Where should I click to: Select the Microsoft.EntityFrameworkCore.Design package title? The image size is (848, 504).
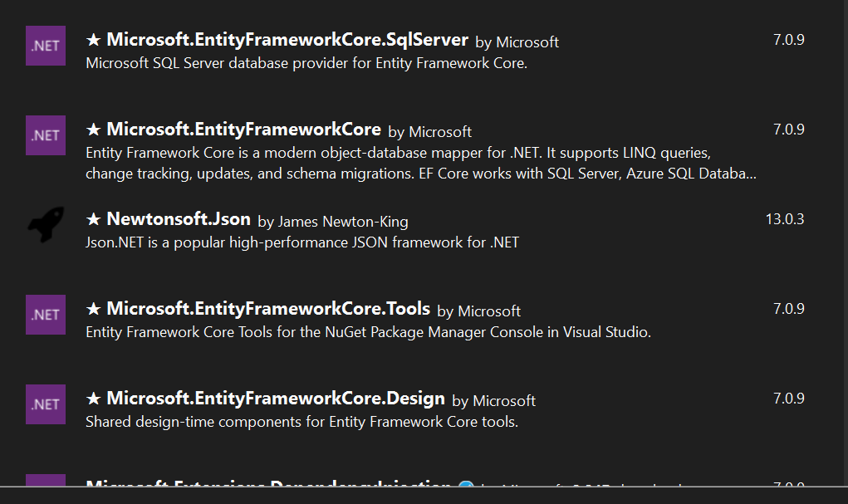pyautogui.click(x=276, y=399)
